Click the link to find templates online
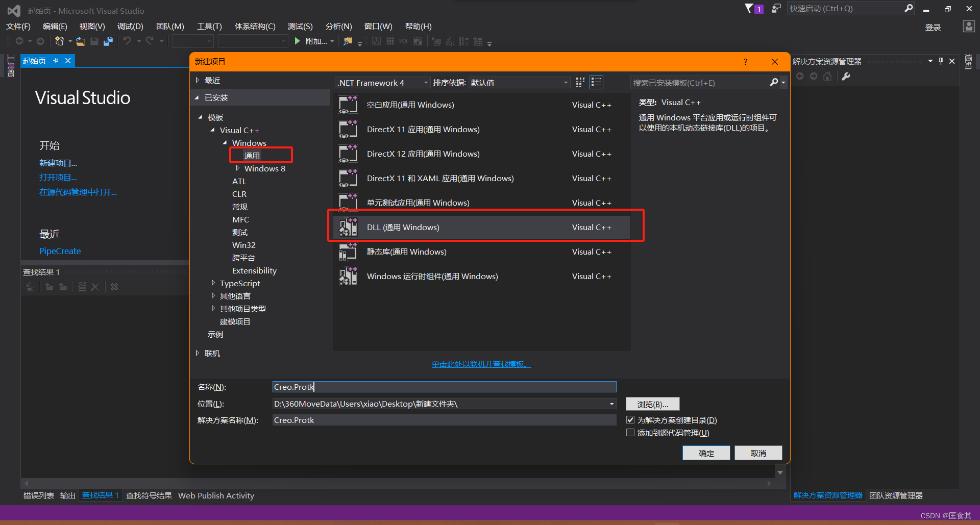Screen dimensions: 980x525 click(481, 364)
